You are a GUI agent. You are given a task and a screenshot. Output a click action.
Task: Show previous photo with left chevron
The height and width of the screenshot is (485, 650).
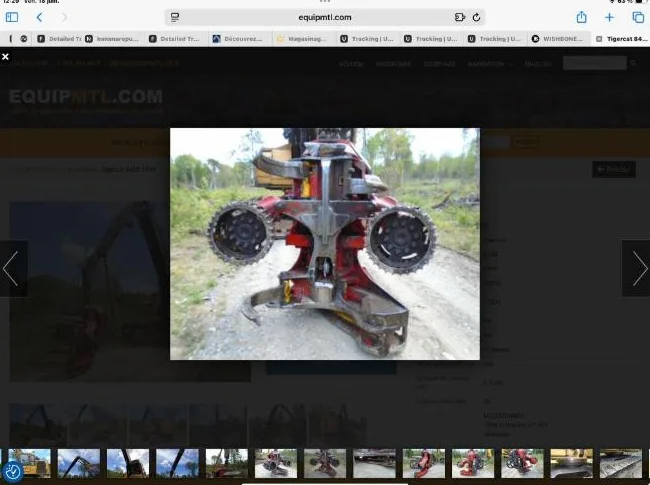[x=11, y=269]
